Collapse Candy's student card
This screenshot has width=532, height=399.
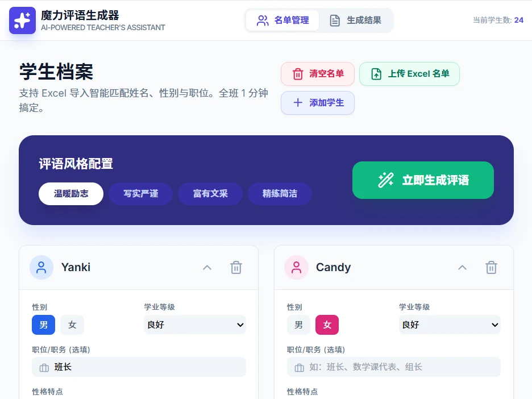(462, 268)
